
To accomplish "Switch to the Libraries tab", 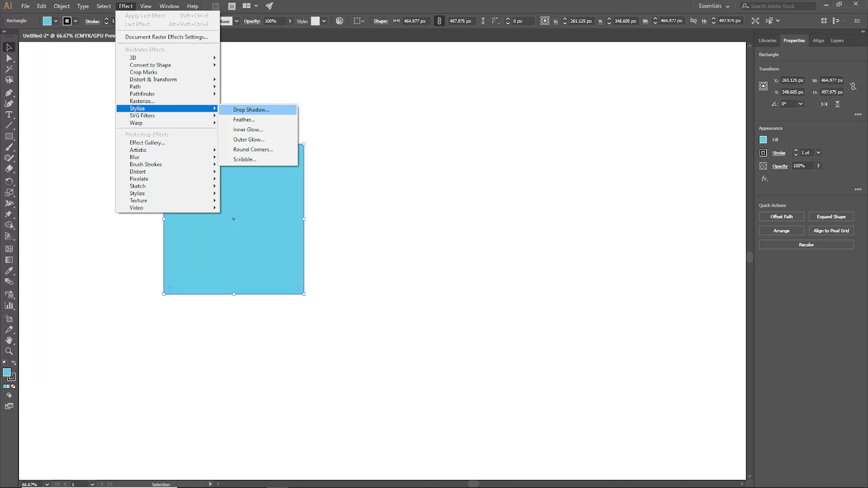I will pyautogui.click(x=767, y=41).
